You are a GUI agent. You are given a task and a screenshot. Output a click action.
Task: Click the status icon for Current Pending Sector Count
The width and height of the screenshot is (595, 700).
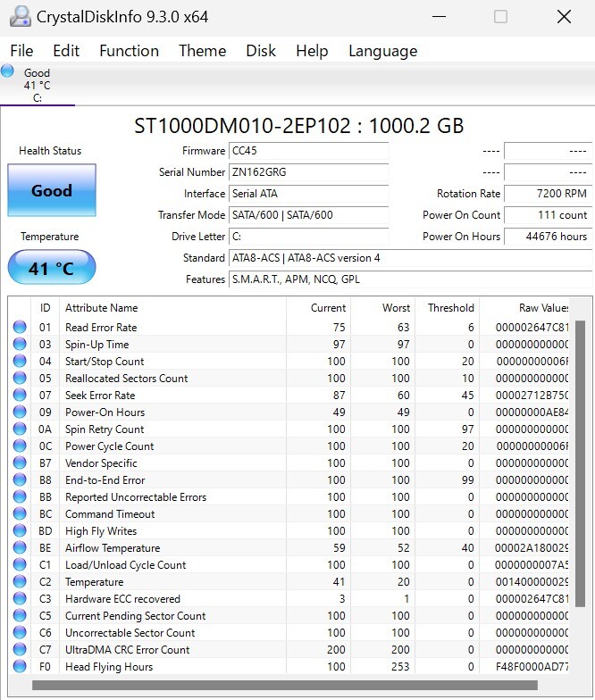point(20,615)
